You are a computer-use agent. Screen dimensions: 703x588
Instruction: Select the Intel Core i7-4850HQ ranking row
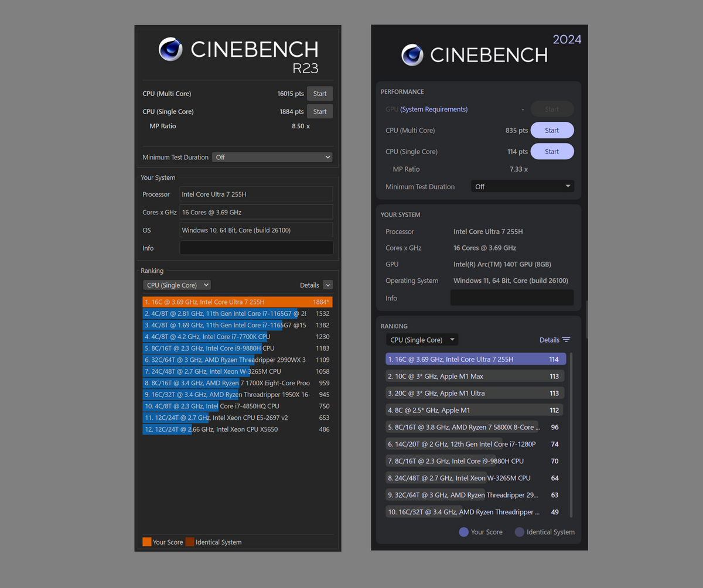(237, 406)
